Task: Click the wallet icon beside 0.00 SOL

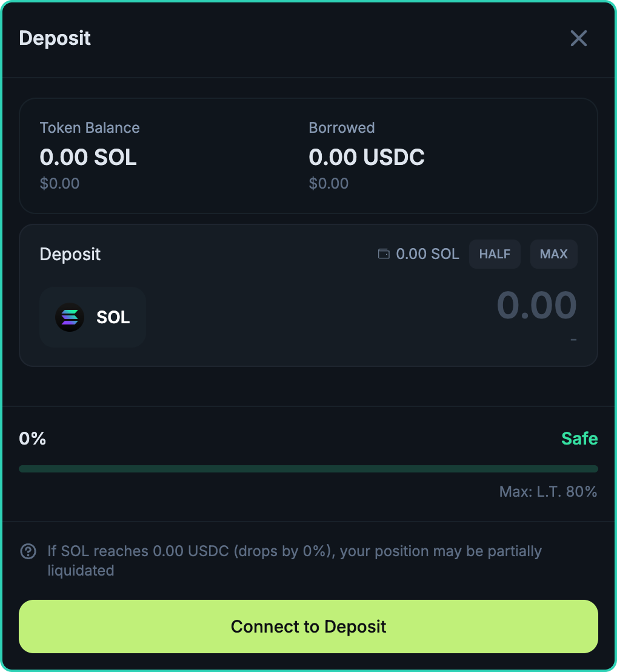Action: (384, 254)
